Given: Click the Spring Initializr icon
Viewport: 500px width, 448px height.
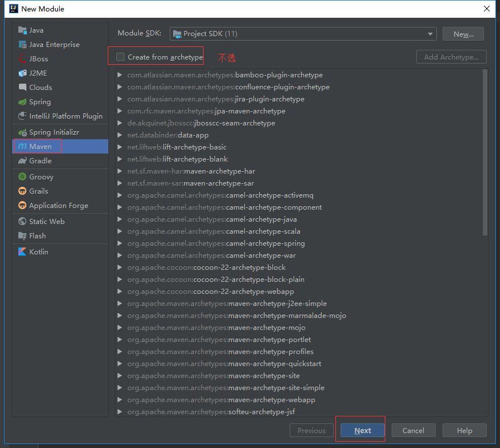Looking at the screenshot, I should 22,132.
